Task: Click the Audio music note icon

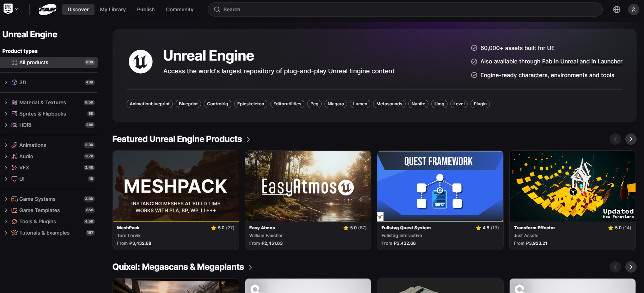Action: coord(14,156)
